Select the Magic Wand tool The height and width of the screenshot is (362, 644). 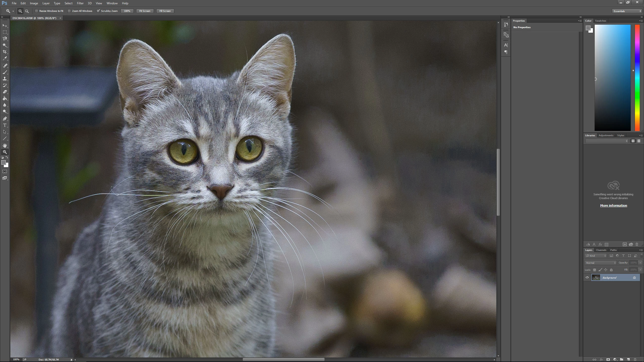tap(5, 45)
